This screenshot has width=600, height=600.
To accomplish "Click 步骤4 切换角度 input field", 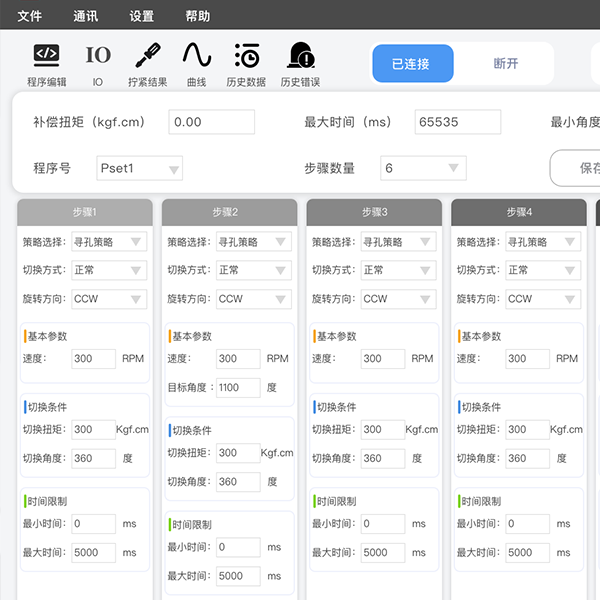I will [527, 458].
